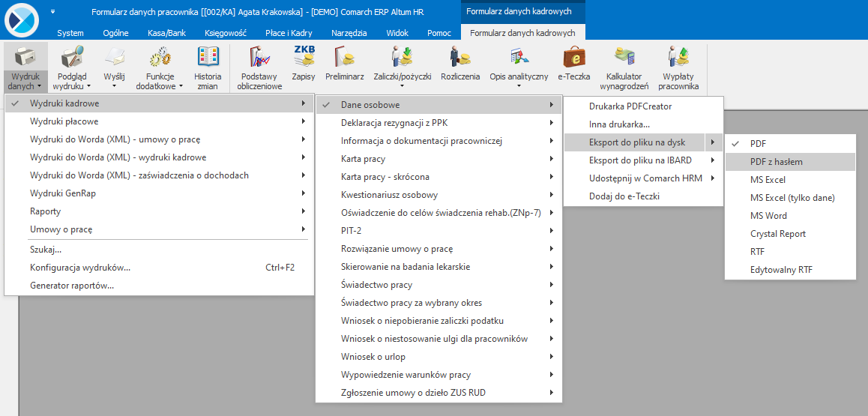Image resolution: width=868 pixels, height=416 pixels.
Task: Click the Comarch application logo button
Action: (22, 20)
